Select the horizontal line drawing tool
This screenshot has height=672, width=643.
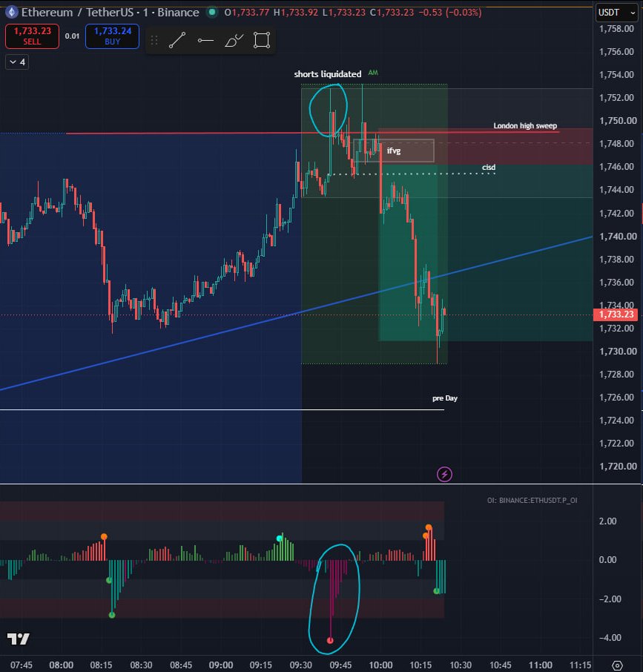click(x=205, y=40)
